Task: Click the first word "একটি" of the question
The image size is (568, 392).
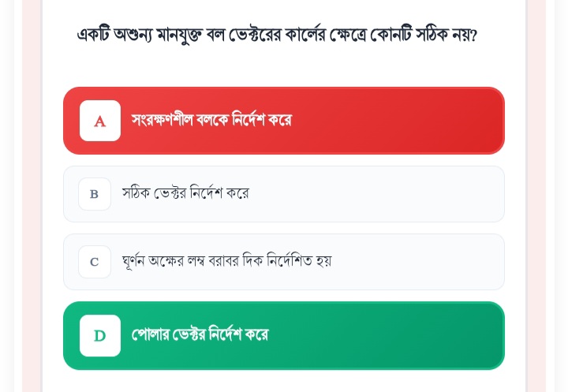Action: 94,35
